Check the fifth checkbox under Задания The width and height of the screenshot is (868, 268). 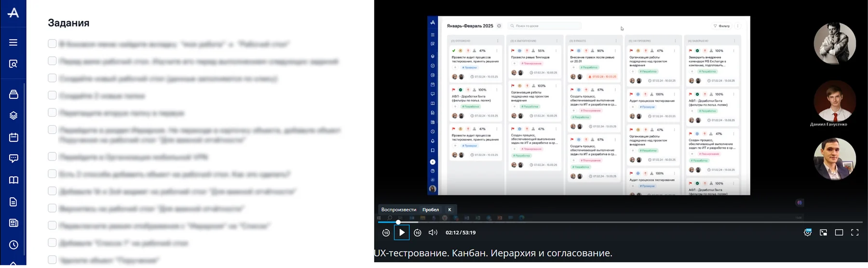click(52, 112)
